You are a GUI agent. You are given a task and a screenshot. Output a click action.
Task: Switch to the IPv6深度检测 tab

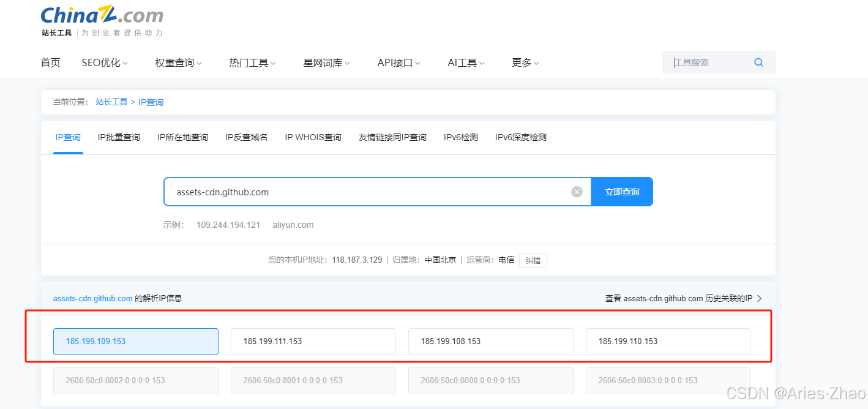click(521, 137)
